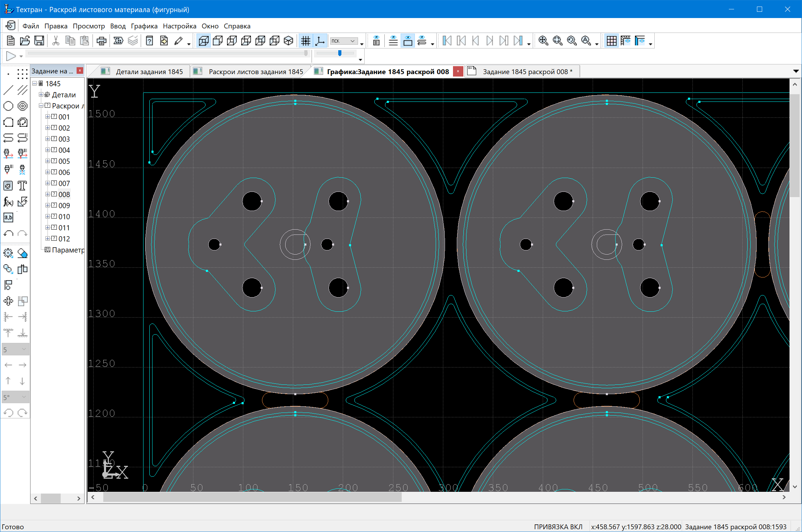Viewport: 802px width, 532px height.
Task: Click the Save file icon
Action: pyautogui.click(x=39, y=41)
